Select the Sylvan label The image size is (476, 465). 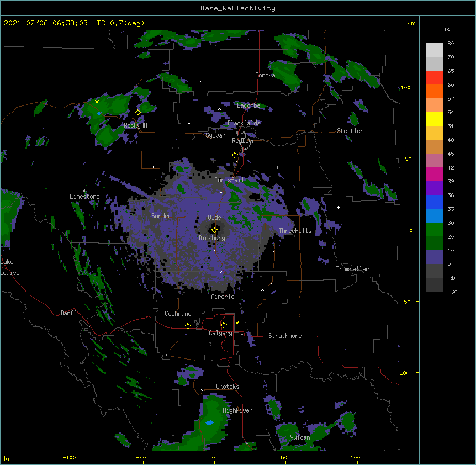215,135
